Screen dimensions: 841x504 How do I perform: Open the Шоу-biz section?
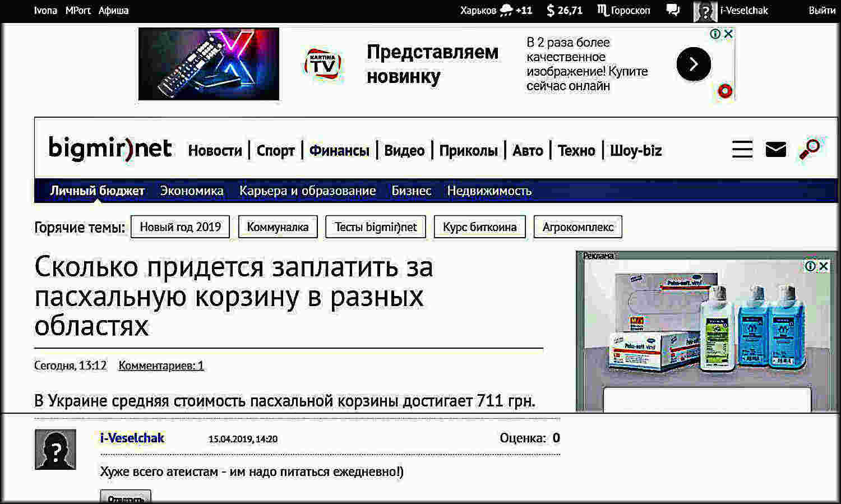pos(636,151)
